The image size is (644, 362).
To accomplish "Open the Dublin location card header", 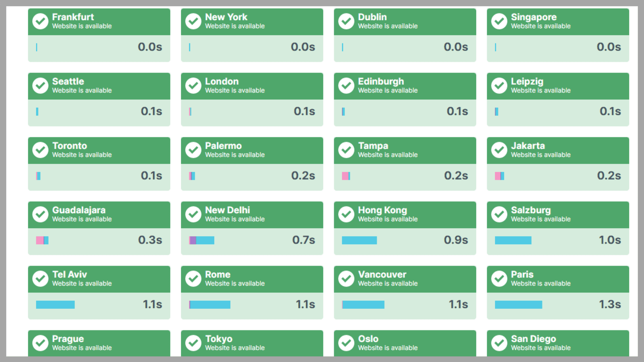I will 405,22.
